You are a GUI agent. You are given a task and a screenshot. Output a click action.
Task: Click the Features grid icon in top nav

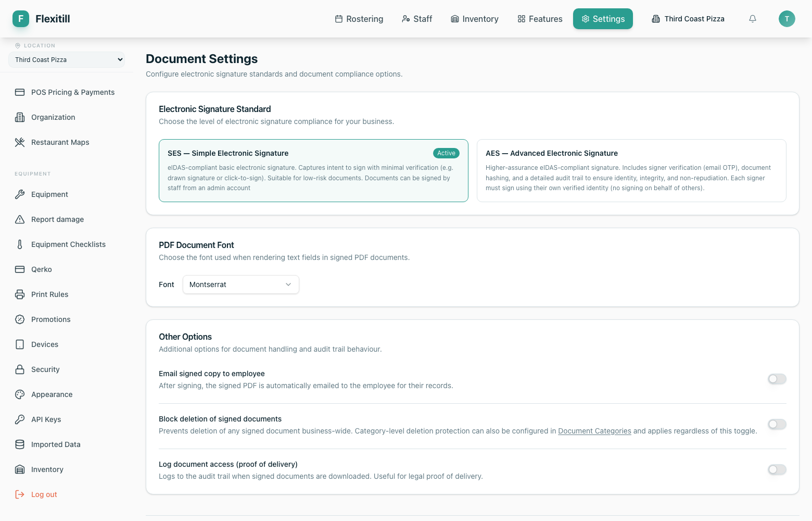(522, 19)
